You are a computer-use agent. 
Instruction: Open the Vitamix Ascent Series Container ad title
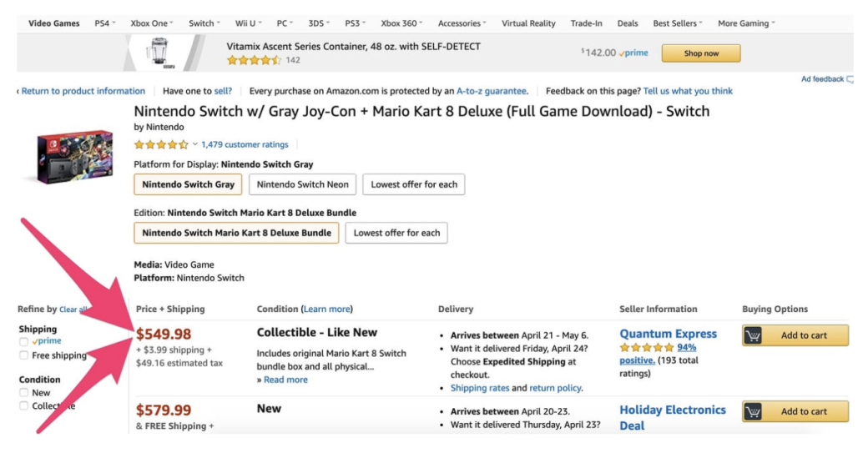(x=353, y=47)
